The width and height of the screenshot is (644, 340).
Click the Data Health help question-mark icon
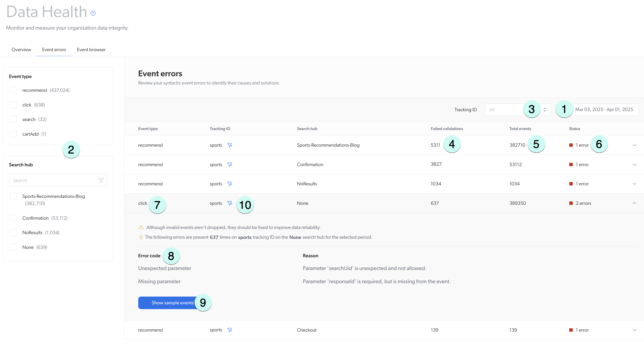pos(93,13)
